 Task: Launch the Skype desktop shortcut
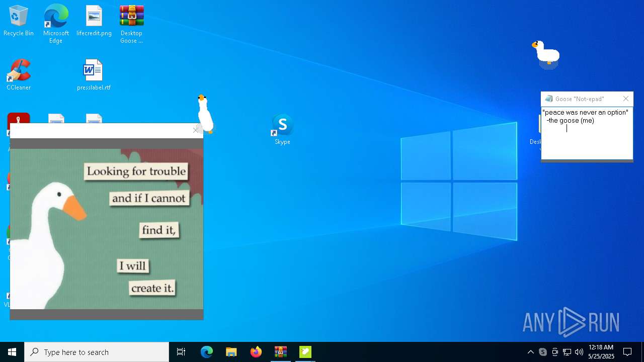pos(282,130)
